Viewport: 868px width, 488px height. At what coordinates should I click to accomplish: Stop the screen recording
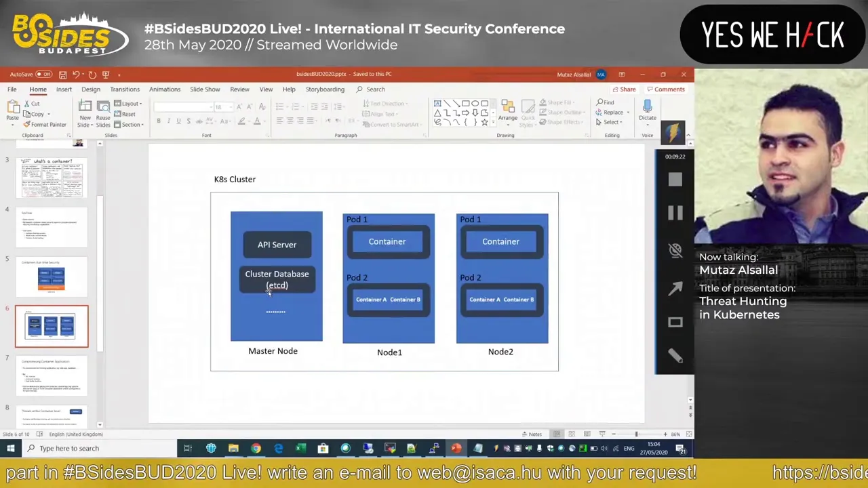click(x=675, y=179)
